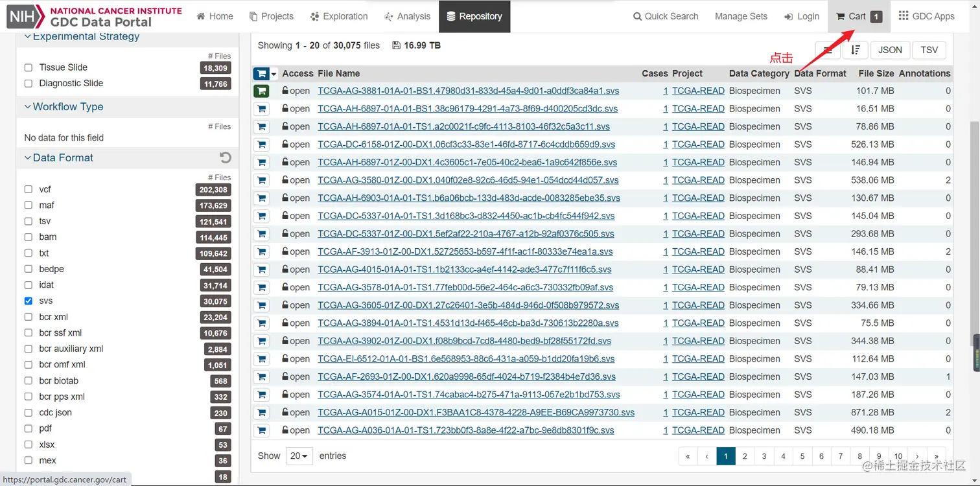Add TCGA-AH-6897-01Z-00-DX1 file to cart
Viewport: 980px width, 486px height.
(x=261, y=162)
